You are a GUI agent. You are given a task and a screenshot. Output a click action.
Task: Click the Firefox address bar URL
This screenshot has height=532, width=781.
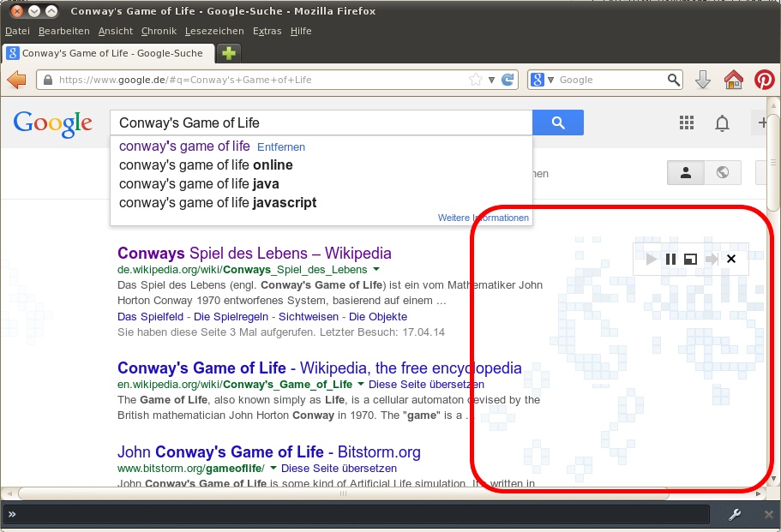point(185,80)
